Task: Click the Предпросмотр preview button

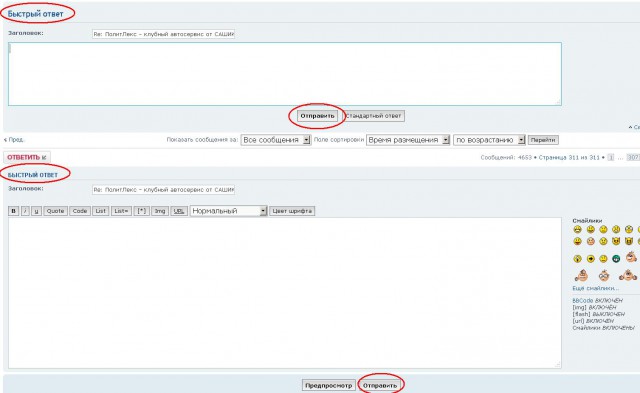Action: (329, 385)
